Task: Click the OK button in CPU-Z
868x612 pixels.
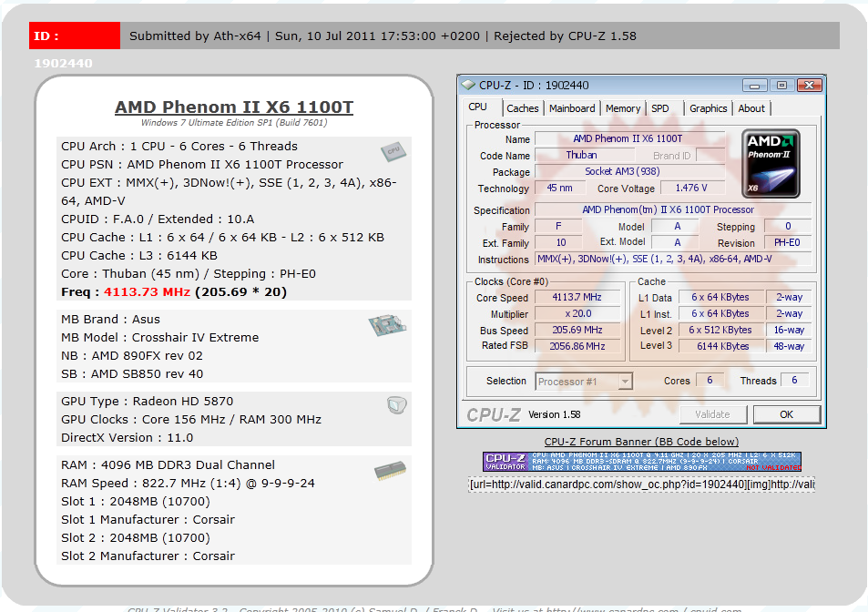Action: [787, 414]
